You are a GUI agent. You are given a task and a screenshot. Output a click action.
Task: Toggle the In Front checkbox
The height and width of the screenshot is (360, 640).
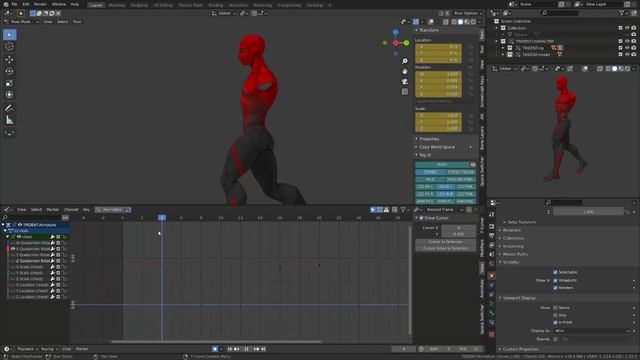coord(555,322)
